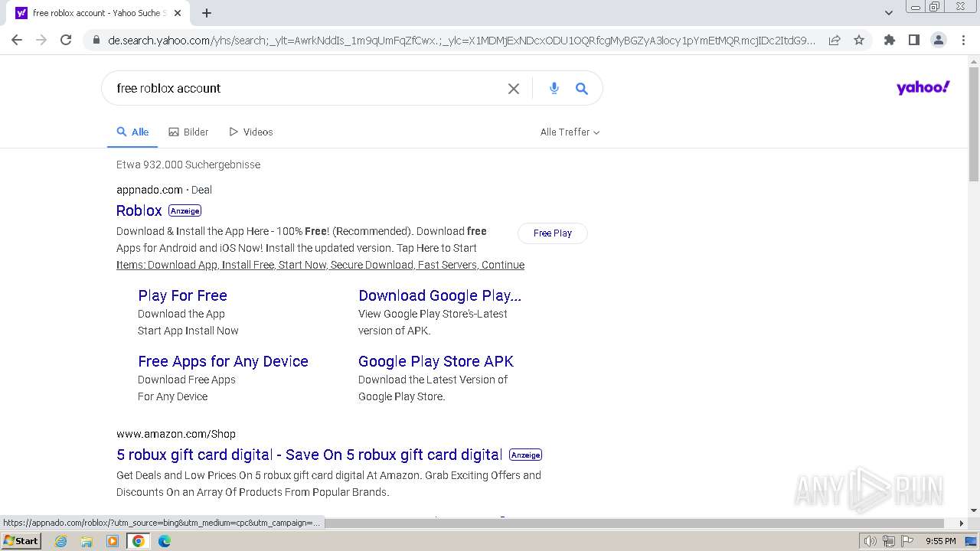
Task: Click the 9:55 PM taskbar clock
Action: tap(941, 541)
